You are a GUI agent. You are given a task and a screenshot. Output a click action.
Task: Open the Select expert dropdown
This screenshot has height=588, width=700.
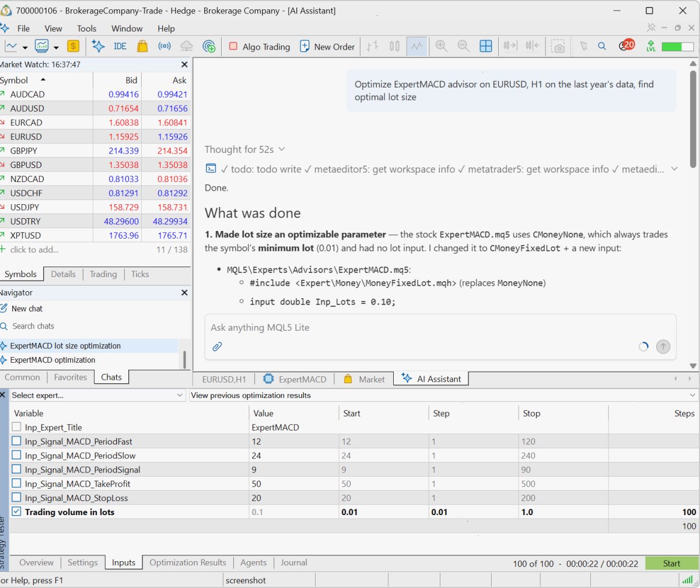point(97,395)
